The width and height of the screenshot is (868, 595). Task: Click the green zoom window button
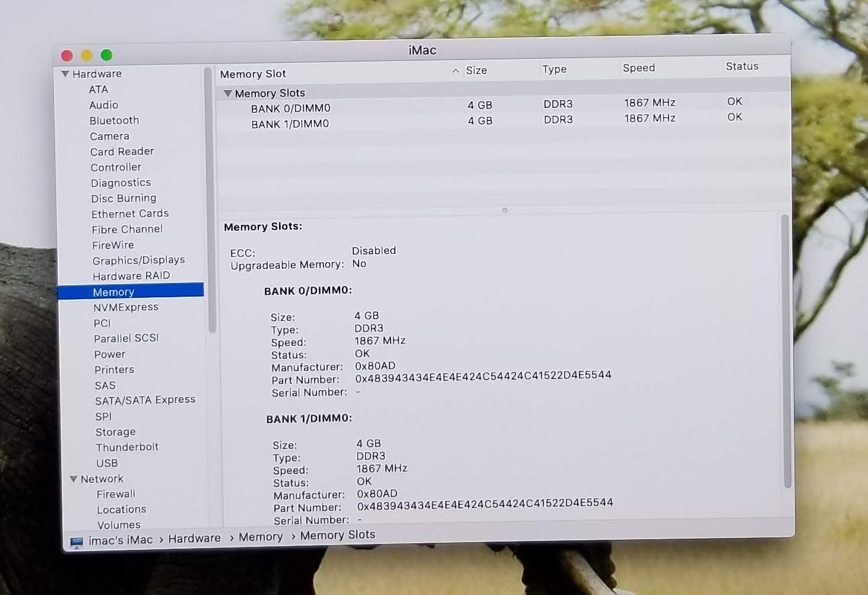point(107,55)
